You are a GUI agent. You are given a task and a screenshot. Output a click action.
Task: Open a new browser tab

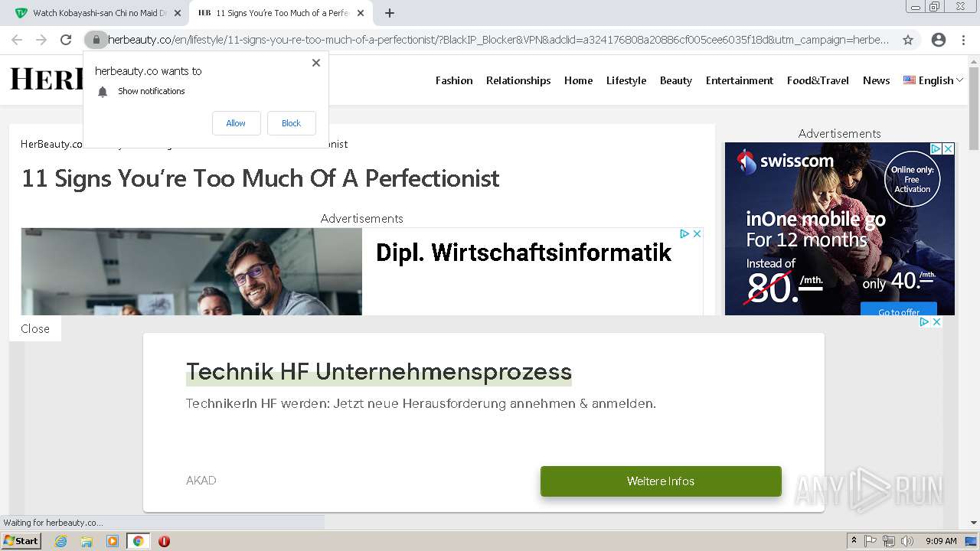[390, 13]
